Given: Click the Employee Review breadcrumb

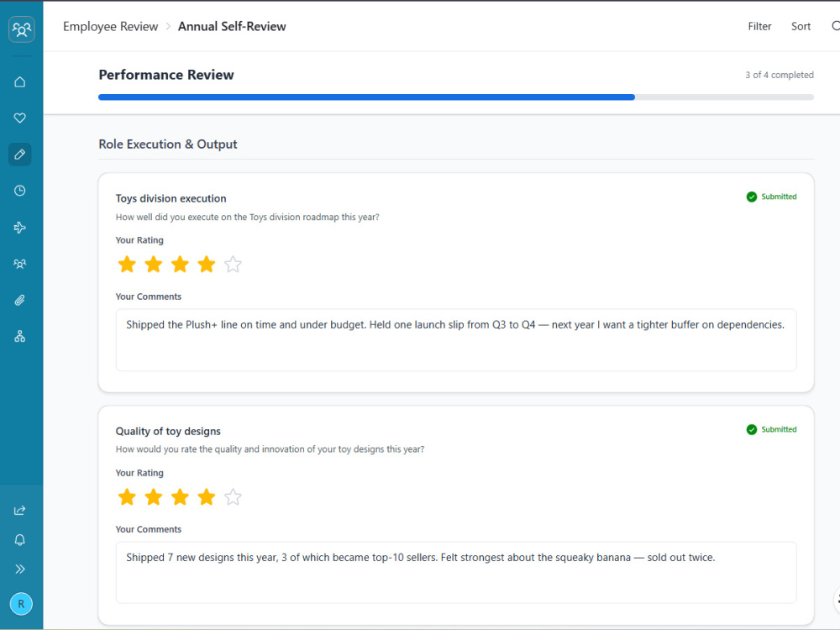Looking at the screenshot, I should (110, 26).
